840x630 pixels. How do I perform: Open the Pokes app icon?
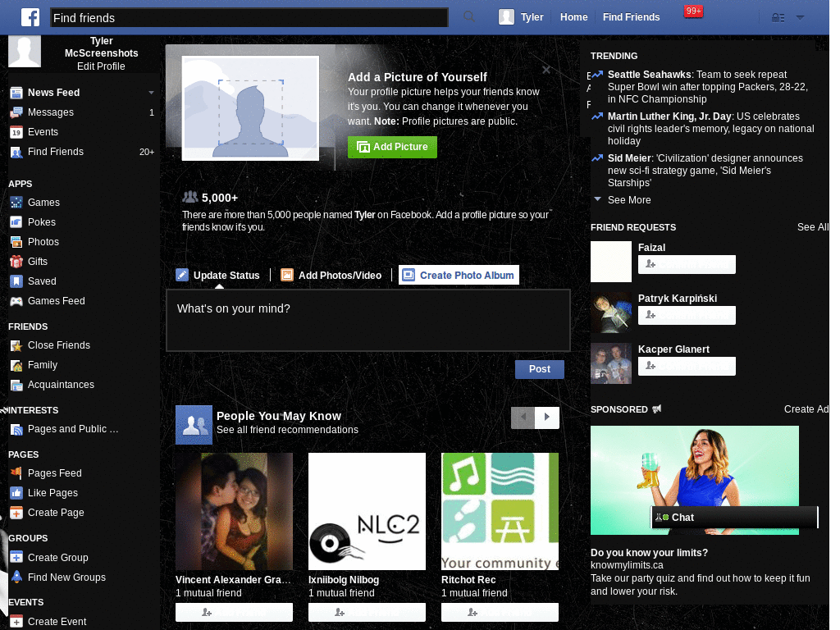click(x=16, y=222)
